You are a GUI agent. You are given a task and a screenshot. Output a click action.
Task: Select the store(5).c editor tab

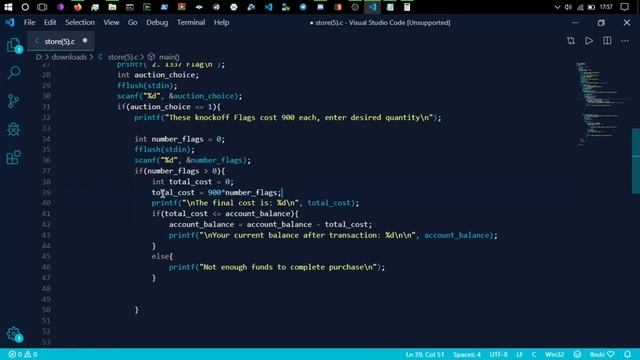[60, 41]
